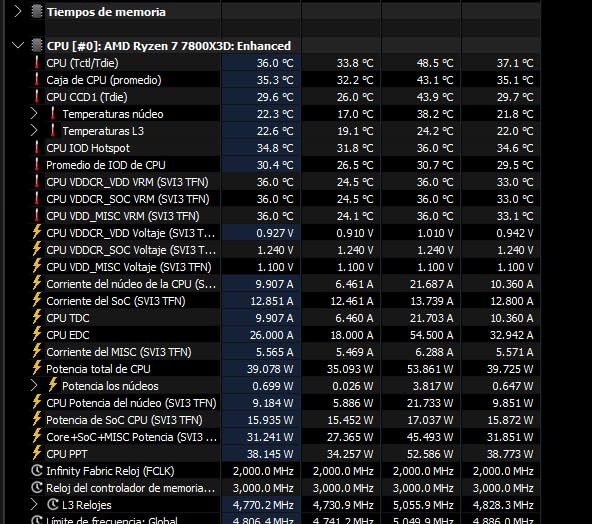Click the 4,828.3 MHz average value of L3 Relojes

tap(503, 505)
